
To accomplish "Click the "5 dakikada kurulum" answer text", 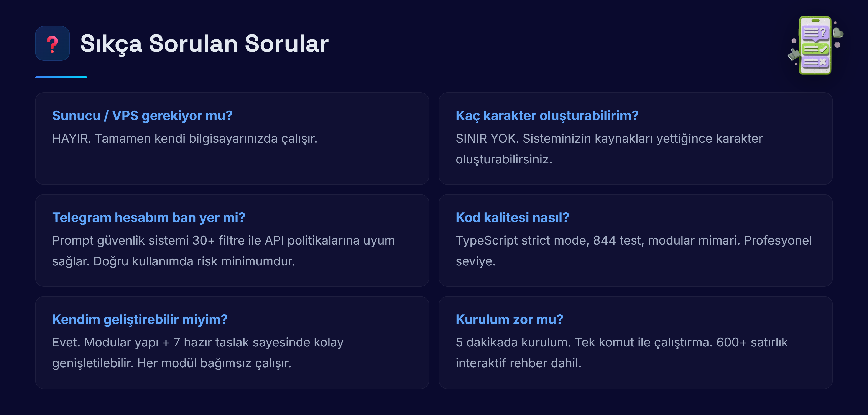I will (x=621, y=342).
